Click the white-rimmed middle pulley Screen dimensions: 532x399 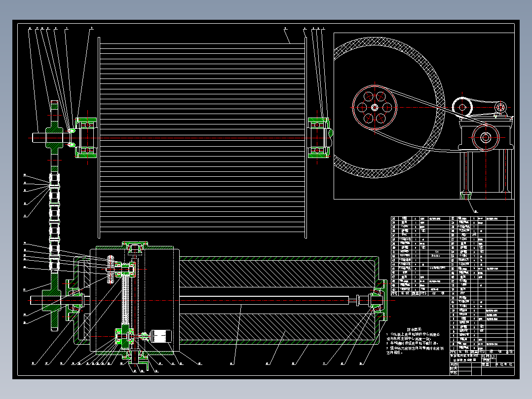[462, 107]
